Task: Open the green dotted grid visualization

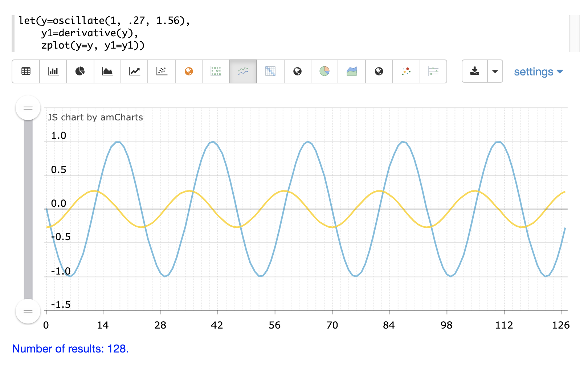Action: pyautogui.click(x=216, y=71)
